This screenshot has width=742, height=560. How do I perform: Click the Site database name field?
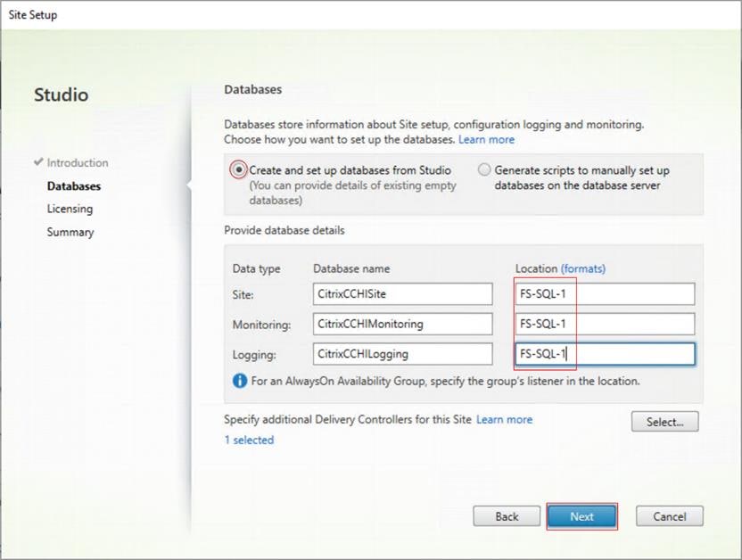tap(402, 293)
